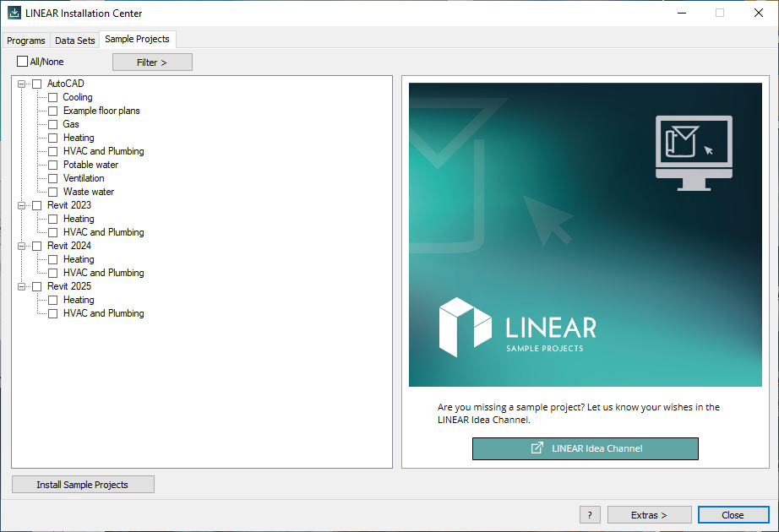Collapse the Revit 2025 tree node
779x532 pixels.
[x=21, y=286]
